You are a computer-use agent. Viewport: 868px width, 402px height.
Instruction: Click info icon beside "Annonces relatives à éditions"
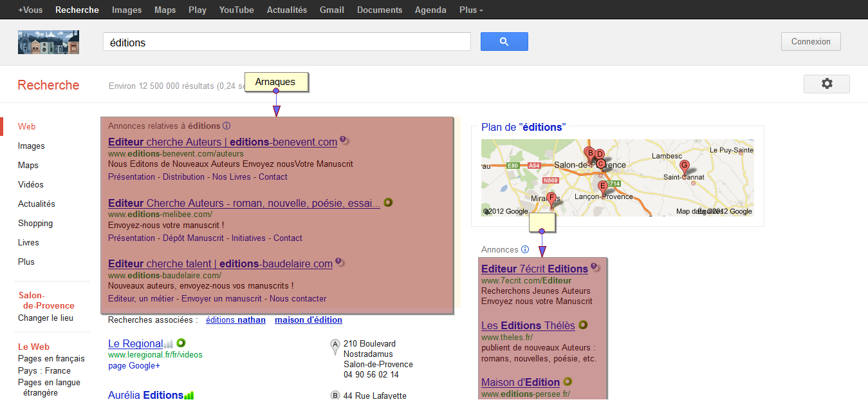click(x=226, y=126)
